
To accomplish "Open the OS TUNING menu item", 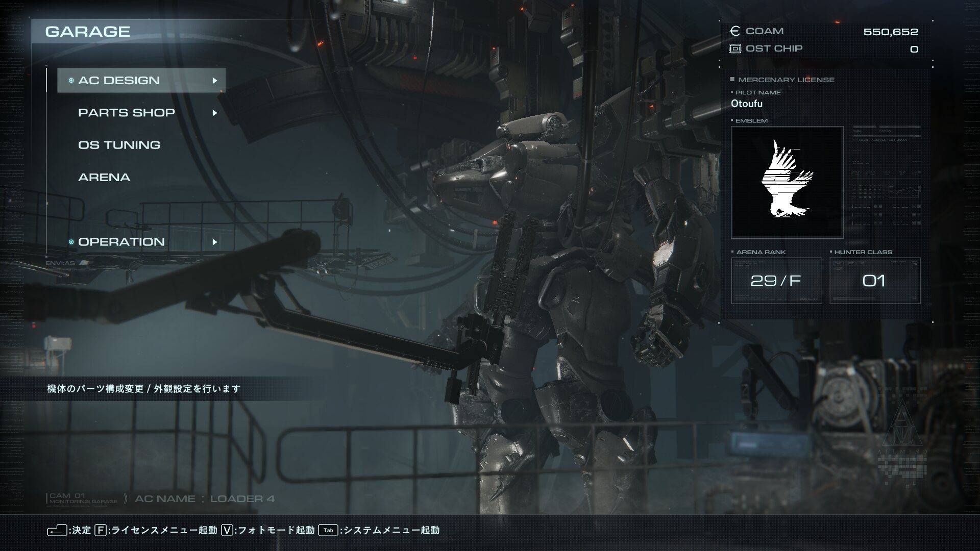I will 119,145.
